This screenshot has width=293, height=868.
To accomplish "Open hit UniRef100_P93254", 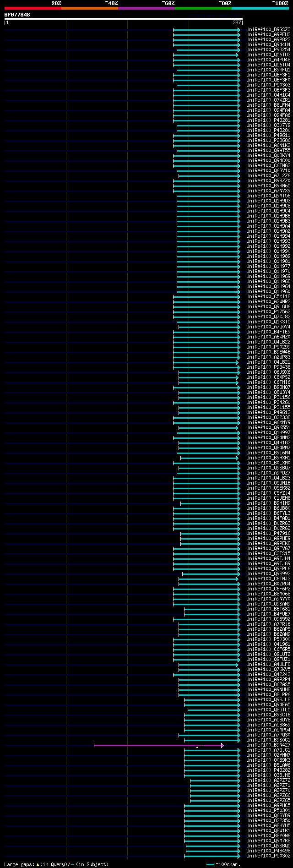I will click(268, 49).
